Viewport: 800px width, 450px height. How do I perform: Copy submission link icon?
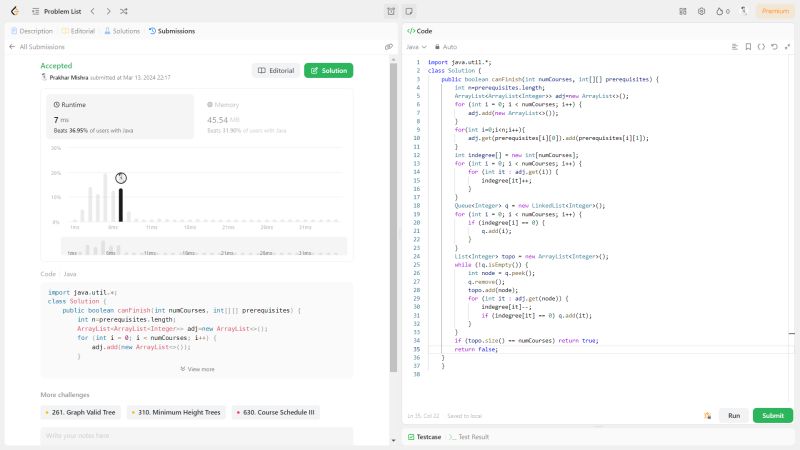[x=389, y=47]
